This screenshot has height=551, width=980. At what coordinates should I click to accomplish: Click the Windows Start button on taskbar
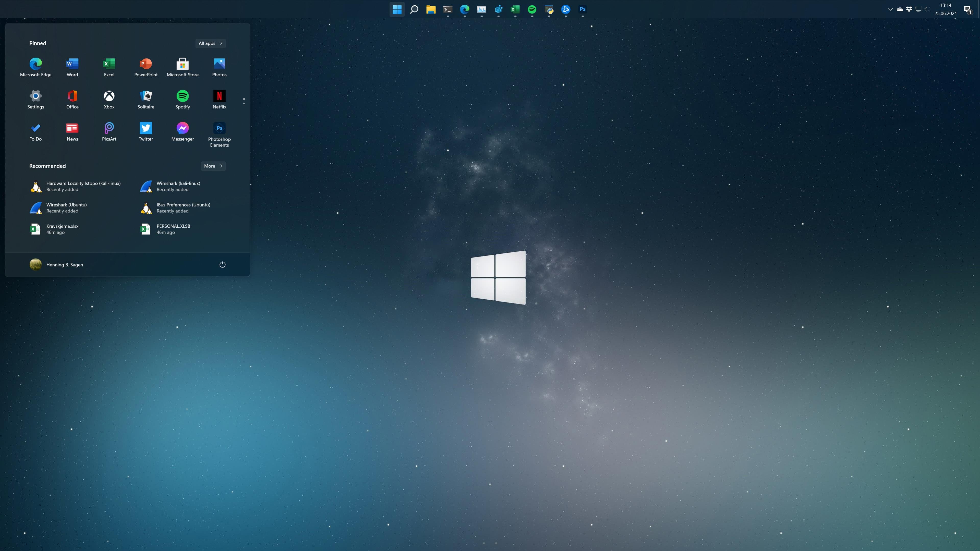click(397, 9)
